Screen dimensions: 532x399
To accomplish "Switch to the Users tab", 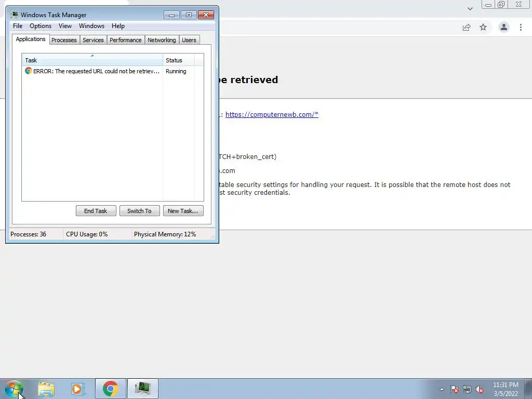I will tap(189, 40).
